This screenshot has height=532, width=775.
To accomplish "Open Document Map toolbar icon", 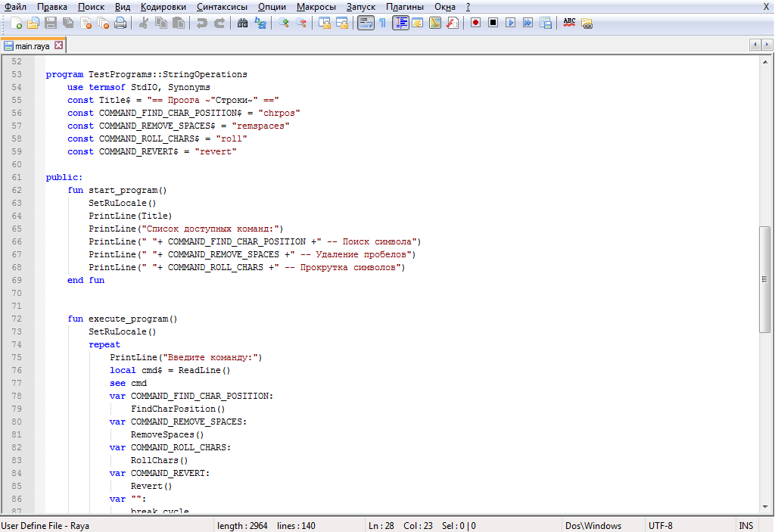I will tap(435, 23).
